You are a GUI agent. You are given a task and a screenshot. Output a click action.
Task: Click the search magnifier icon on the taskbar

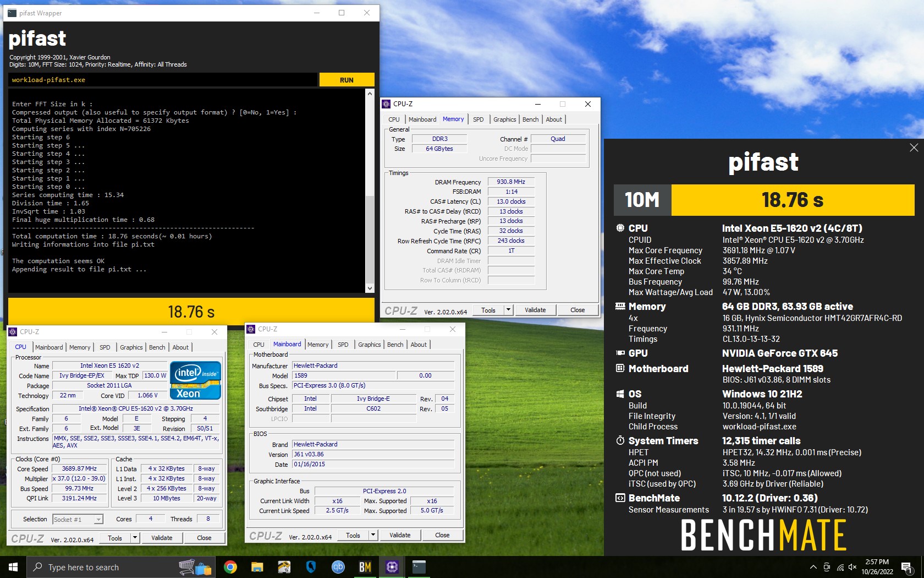(x=37, y=567)
